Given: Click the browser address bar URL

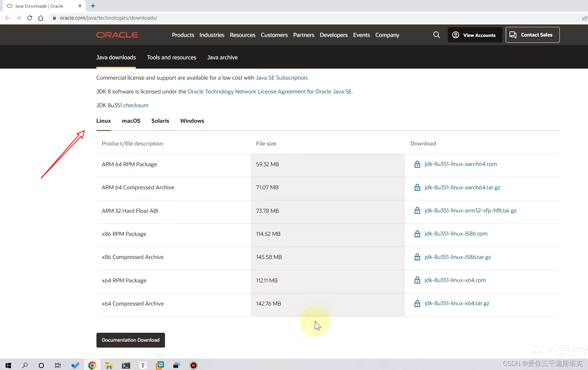Looking at the screenshot, I should click(x=109, y=18).
